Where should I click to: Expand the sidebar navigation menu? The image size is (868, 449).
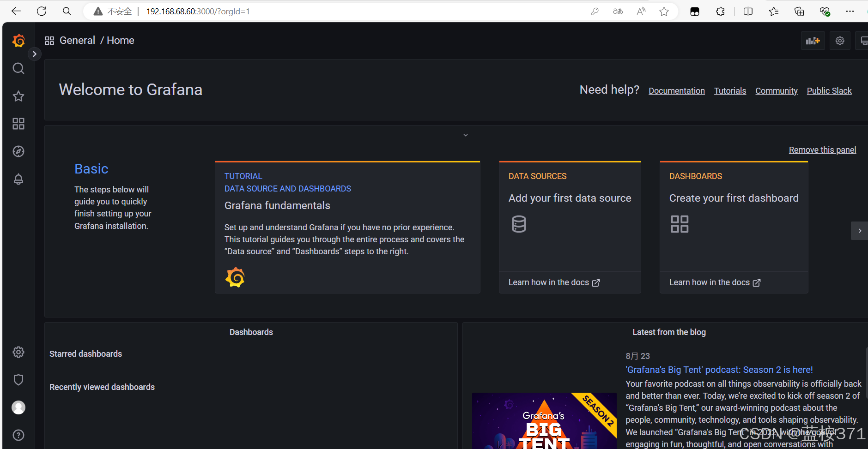35,54
